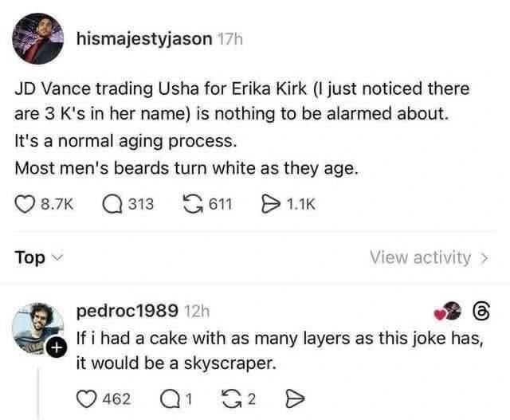Repost hismajestyjason's post
Image resolution: width=510 pixels, height=420 pixels.
pos(195,205)
